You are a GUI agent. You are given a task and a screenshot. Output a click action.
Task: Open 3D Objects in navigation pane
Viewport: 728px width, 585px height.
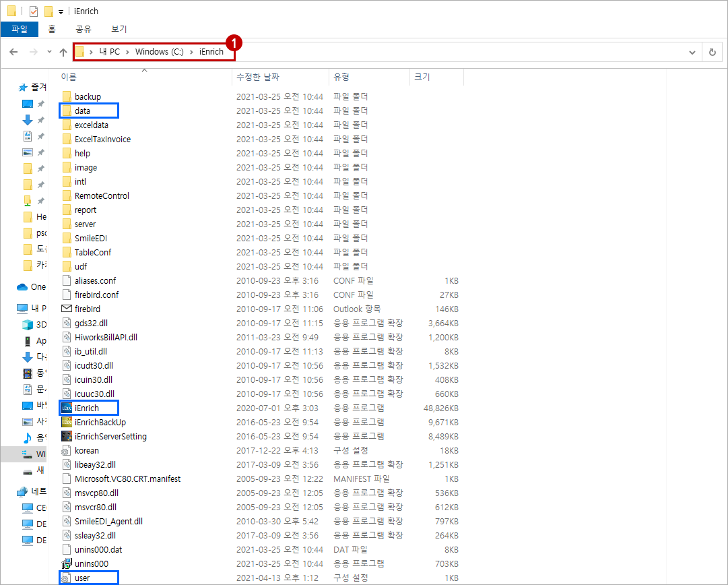point(34,324)
